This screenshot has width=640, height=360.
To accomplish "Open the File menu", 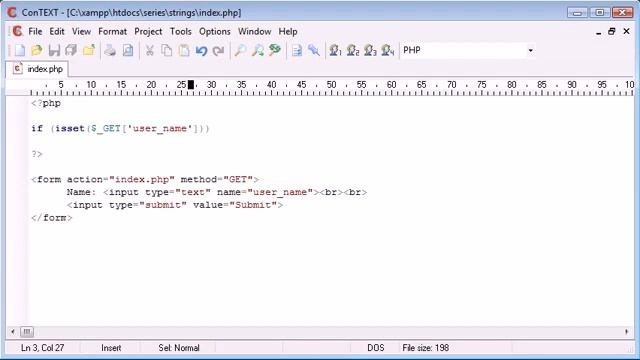I will coord(35,31).
